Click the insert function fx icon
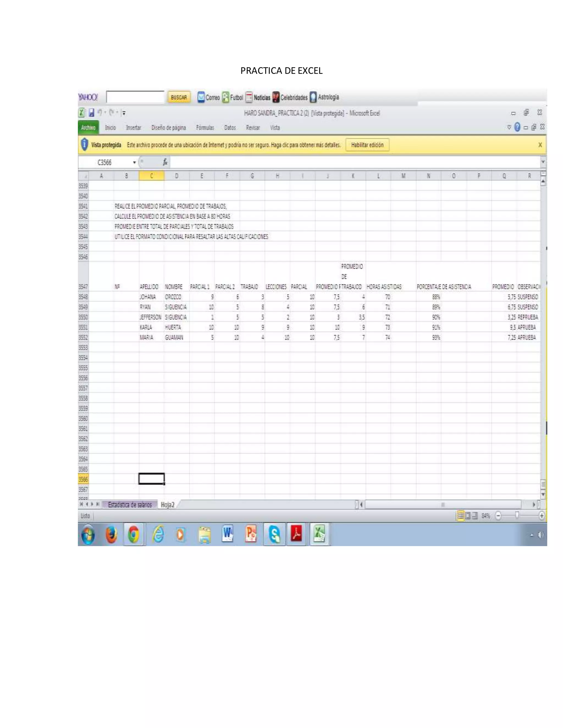The image size is (563, 728). 165,162
